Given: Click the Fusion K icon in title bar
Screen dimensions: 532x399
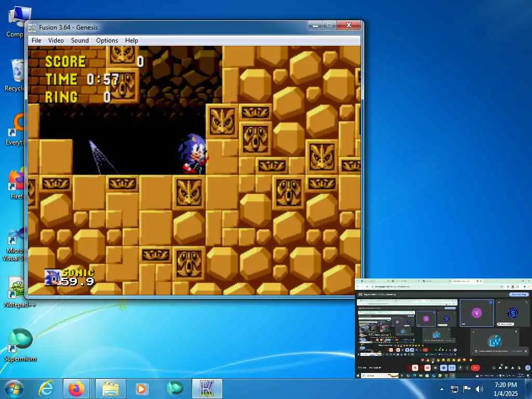Looking at the screenshot, I should tap(32, 28).
